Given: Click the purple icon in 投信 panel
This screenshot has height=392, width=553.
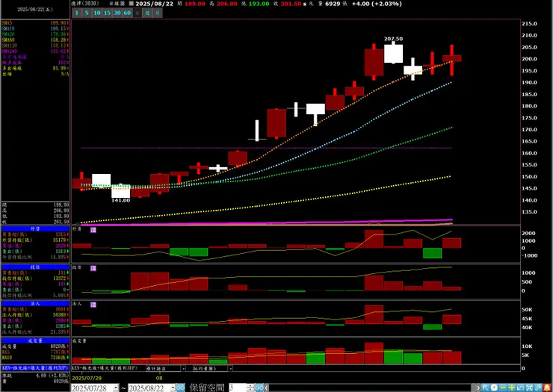Looking at the screenshot, I should pos(93,268).
